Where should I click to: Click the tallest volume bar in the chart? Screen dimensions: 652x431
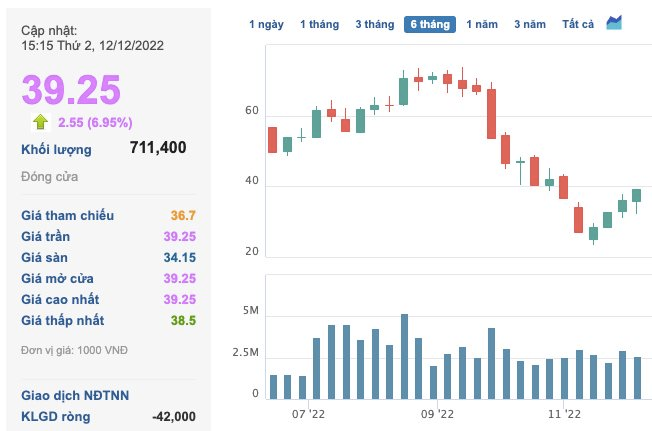(404, 357)
